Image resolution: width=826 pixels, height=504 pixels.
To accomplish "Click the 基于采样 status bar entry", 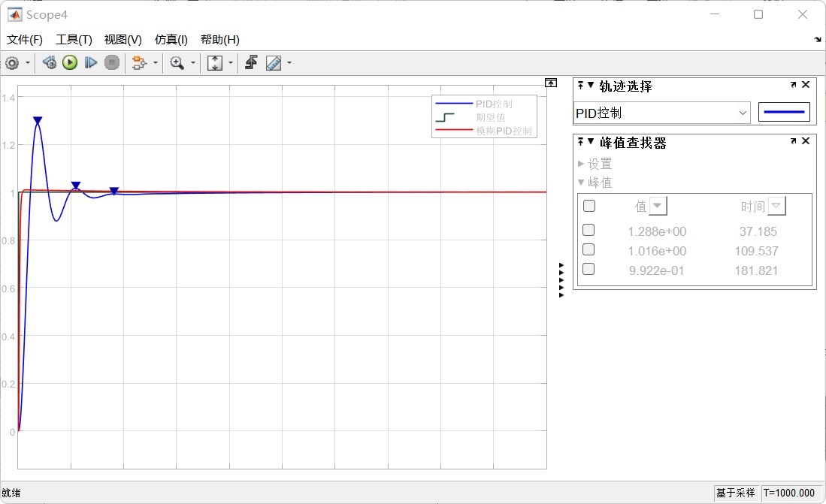I will (x=735, y=493).
